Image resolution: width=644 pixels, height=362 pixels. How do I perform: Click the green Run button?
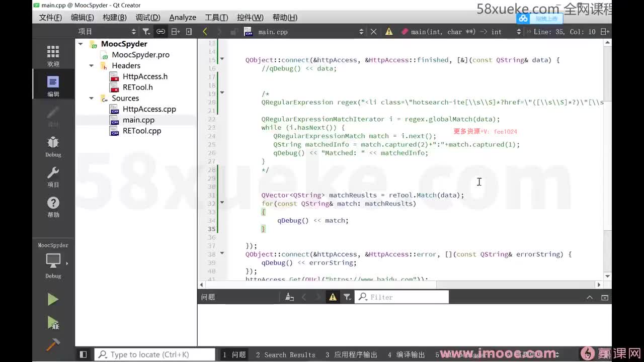53,300
